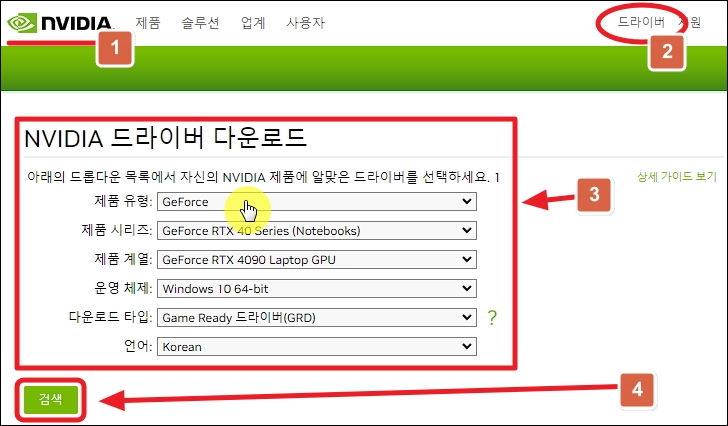The height and width of the screenshot is (426, 728).
Task: Go to the 드라이버 page
Action: coord(641,22)
